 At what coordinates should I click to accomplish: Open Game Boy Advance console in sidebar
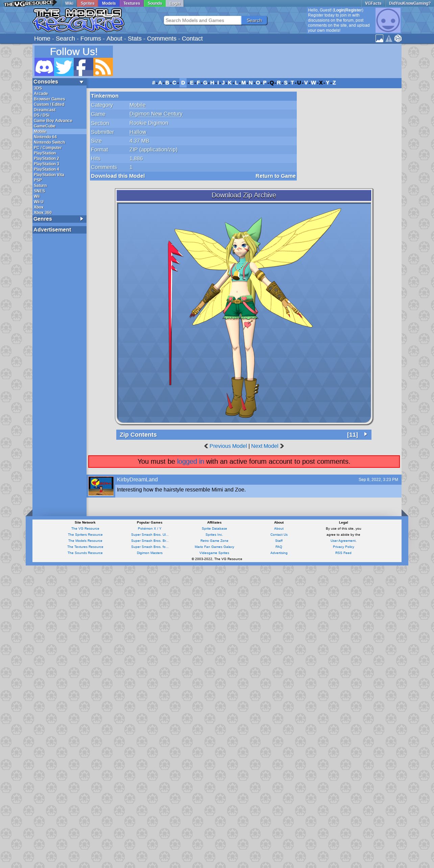point(53,121)
